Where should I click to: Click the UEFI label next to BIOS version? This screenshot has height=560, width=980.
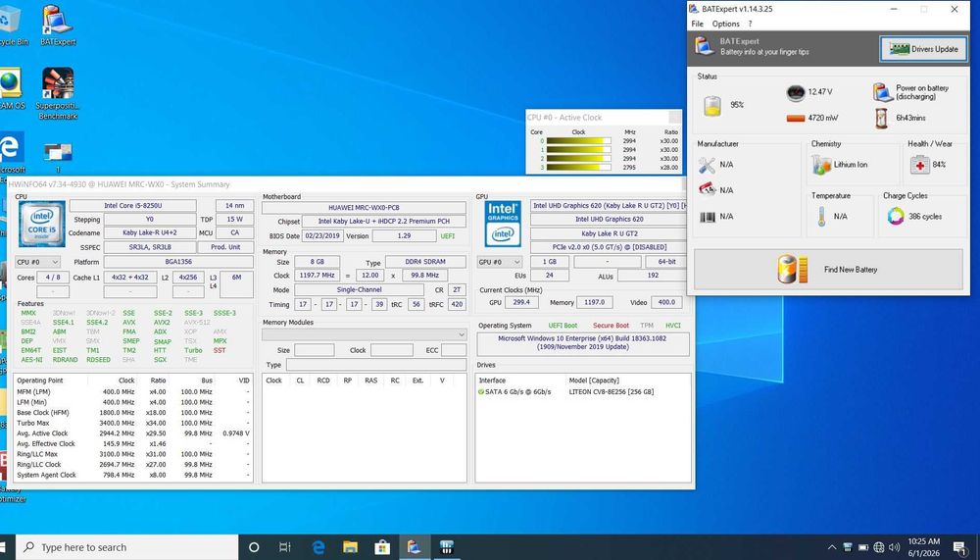point(448,236)
